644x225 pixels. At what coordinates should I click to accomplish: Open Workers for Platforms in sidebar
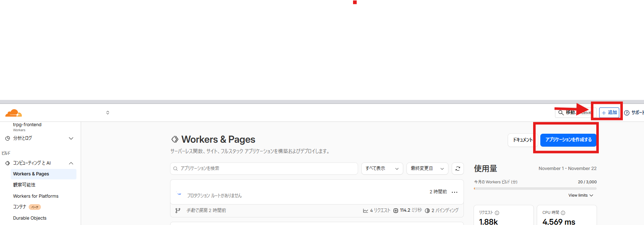click(36, 196)
